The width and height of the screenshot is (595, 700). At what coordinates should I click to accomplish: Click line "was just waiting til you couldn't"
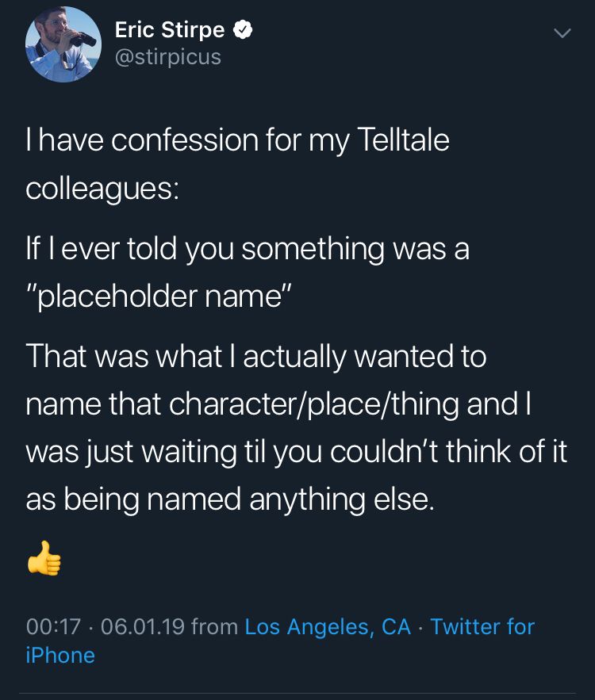click(296, 452)
